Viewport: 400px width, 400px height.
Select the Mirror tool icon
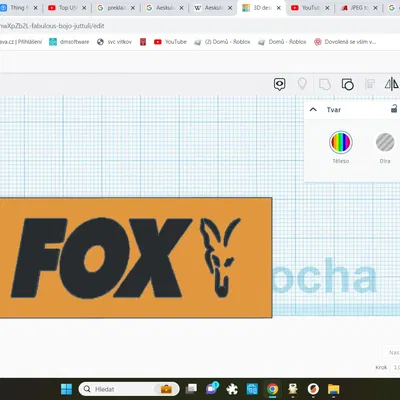tap(392, 84)
